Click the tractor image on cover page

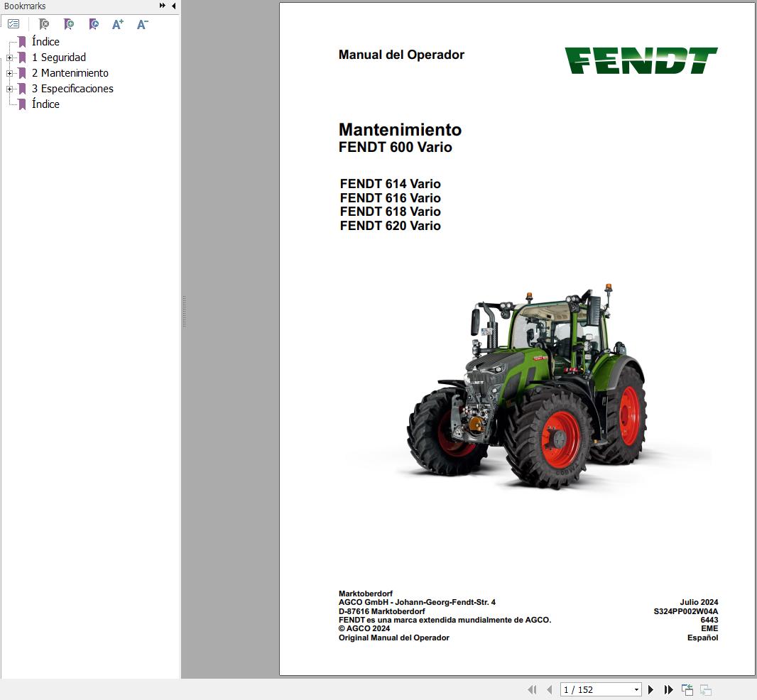pos(527,386)
